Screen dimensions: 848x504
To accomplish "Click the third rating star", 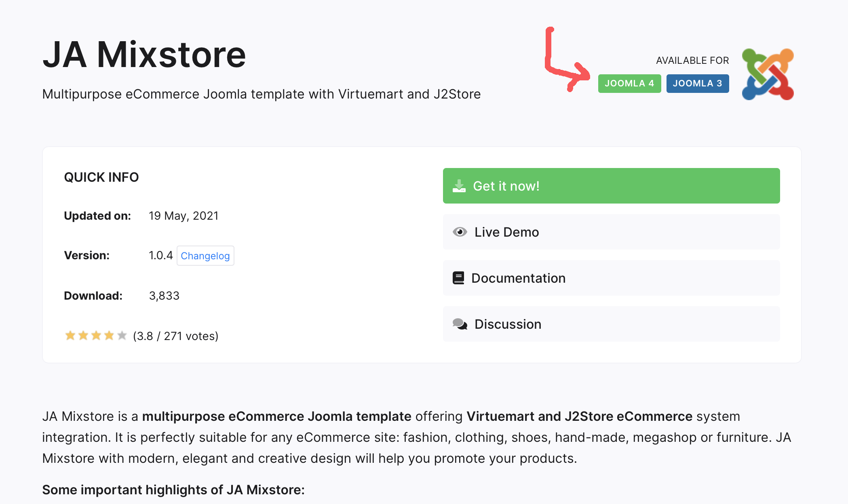I will pyautogui.click(x=96, y=336).
